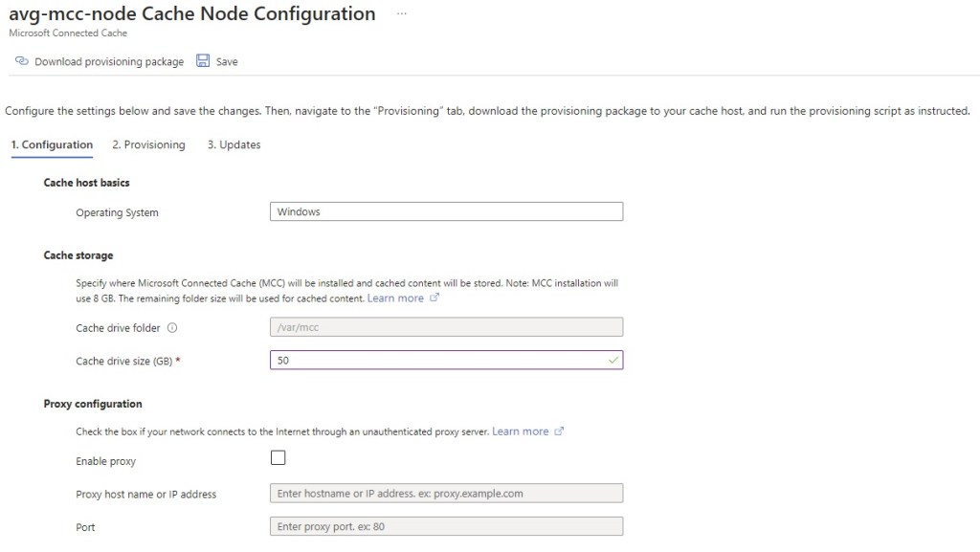The image size is (980, 552).
Task: Click the Proxy host name or IP address field
Action: point(446,494)
